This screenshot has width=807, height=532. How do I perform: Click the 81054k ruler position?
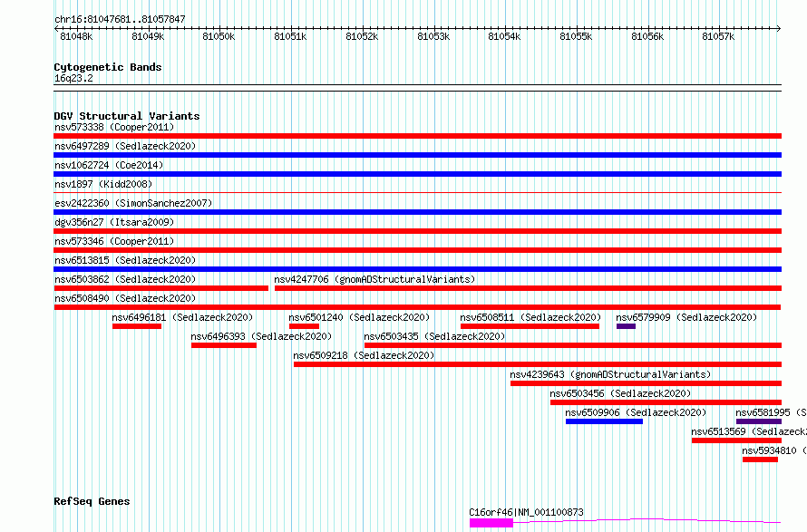[504, 36]
